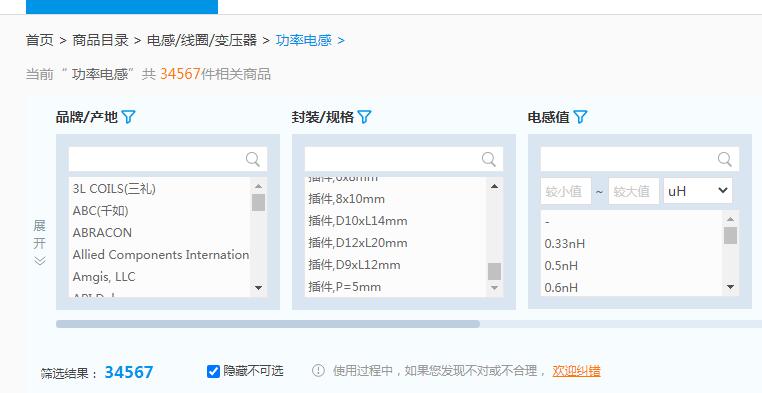Click the package search magnifier icon

pyautogui.click(x=488, y=159)
